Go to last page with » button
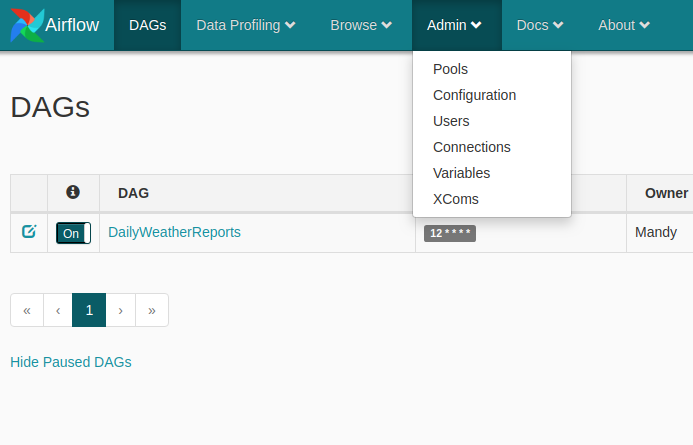The image size is (693, 445). click(152, 310)
